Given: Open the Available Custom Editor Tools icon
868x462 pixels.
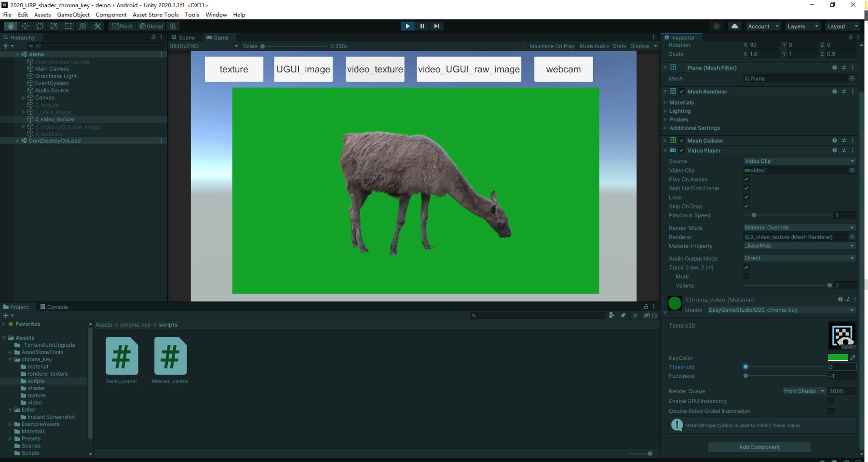Looking at the screenshot, I should (97, 26).
